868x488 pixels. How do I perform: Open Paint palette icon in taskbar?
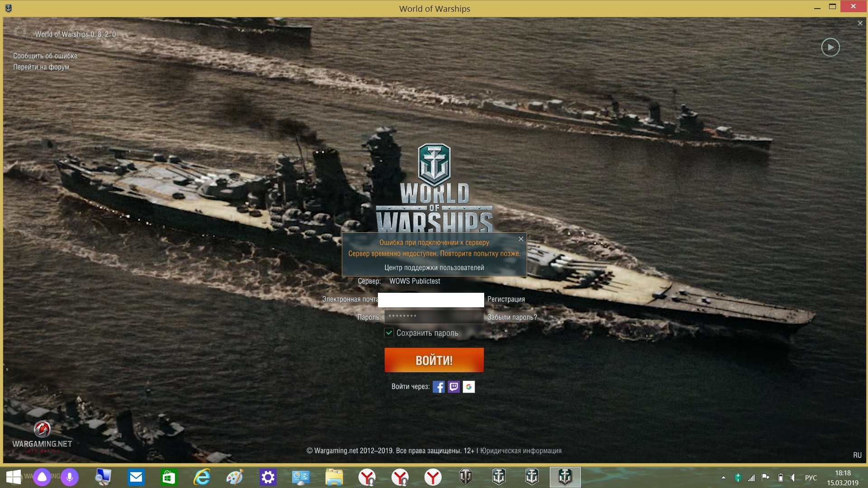click(235, 477)
